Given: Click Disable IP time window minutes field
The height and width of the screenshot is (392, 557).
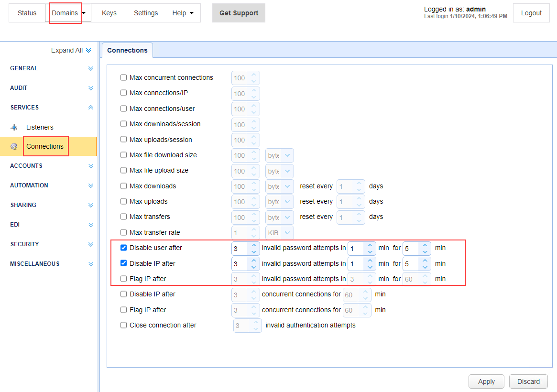Looking at the screenshot, I should pyautogui.click(x=356, y=263).
